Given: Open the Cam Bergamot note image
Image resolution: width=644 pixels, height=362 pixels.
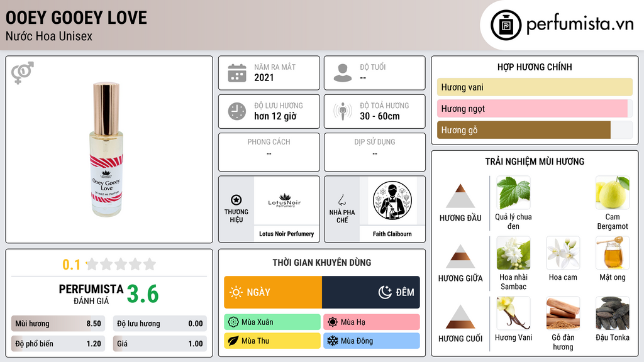Looking at the screenshot, I should [x=613, y=193].
